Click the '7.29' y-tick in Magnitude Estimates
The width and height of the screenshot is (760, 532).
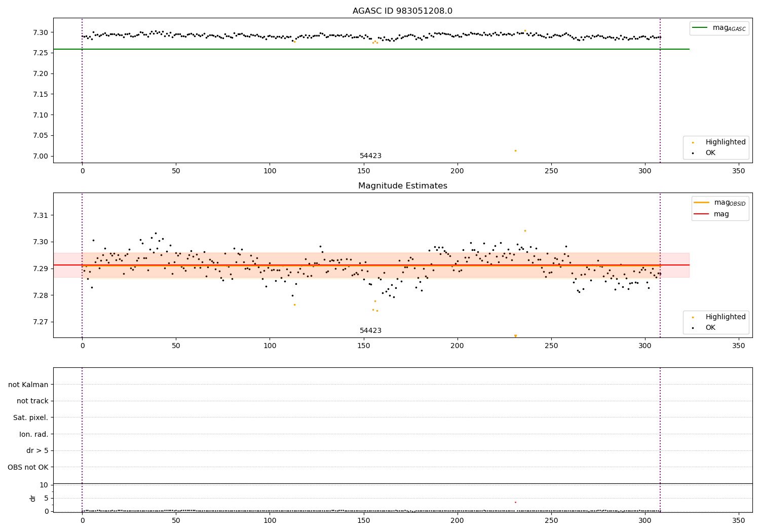(40, 269)
